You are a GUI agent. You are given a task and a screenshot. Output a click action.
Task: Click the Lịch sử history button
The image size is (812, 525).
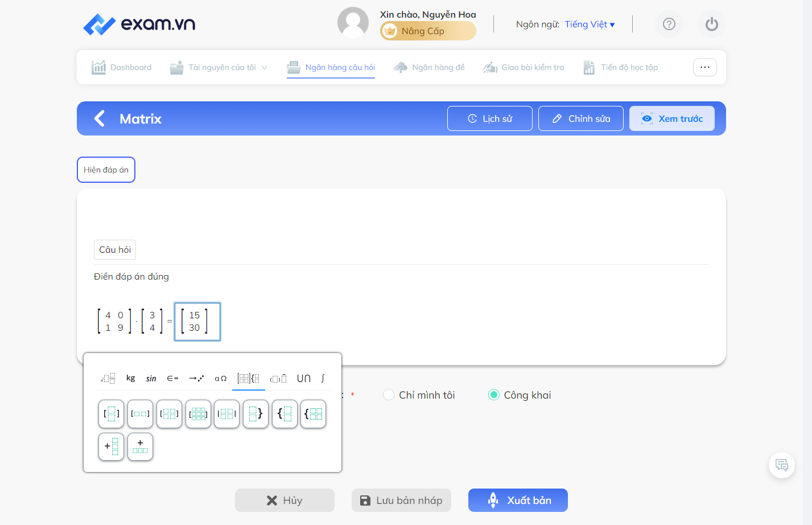click(490, 118)
